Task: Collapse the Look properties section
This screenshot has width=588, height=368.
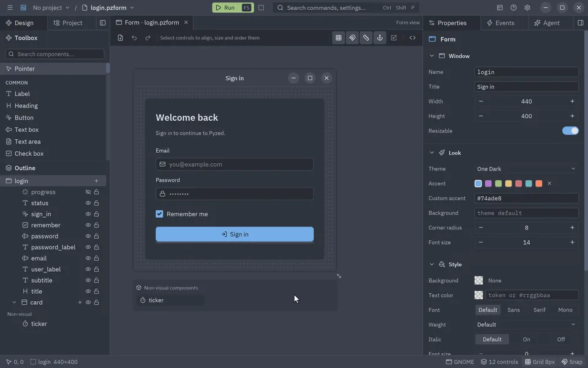Action: [432, 153]
